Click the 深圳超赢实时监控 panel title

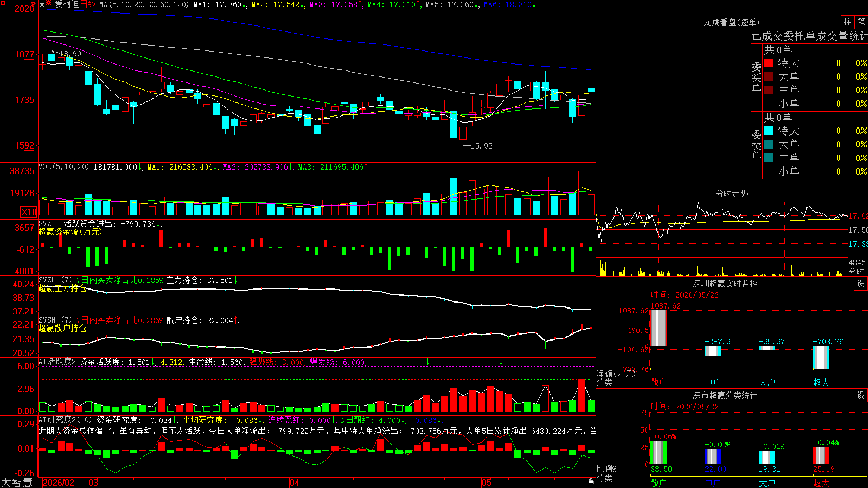725,284
